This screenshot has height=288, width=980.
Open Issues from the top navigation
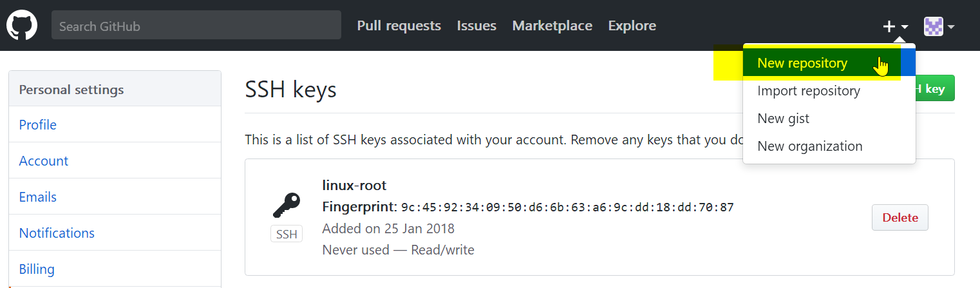476,26
